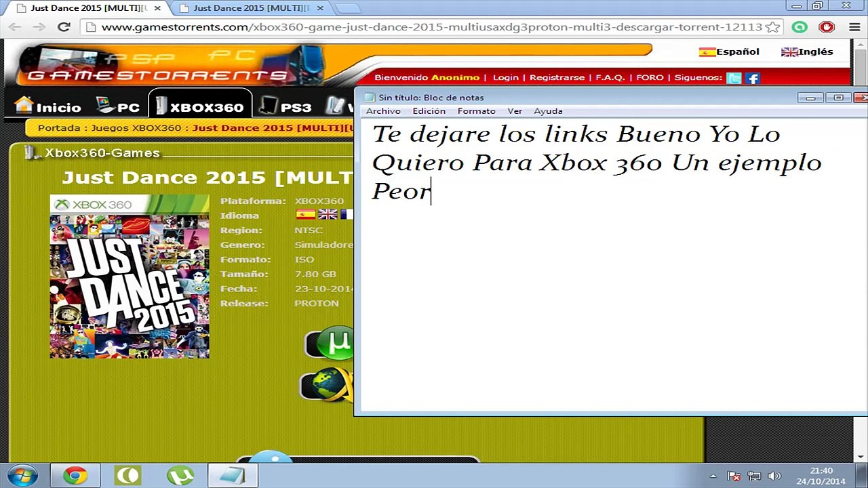The image size is (868, 488).
Task: Click the Spanish flag under Idioma
Action: coord(306,214)
